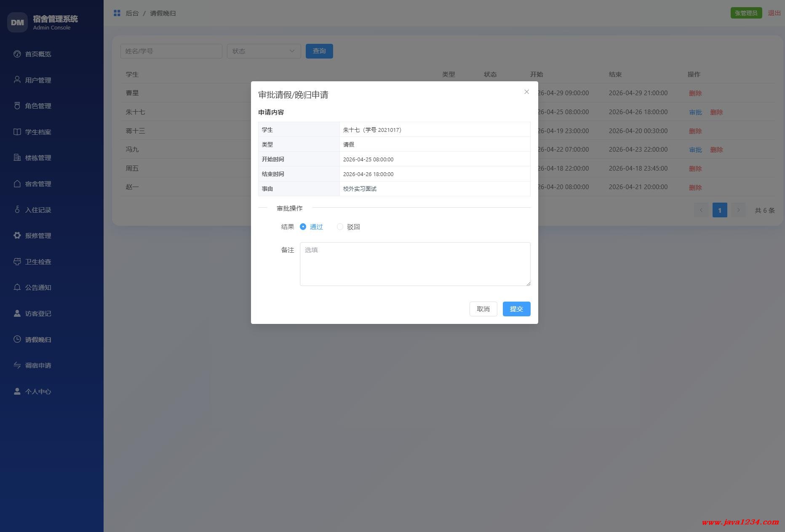Viewport: 785px width, 532px height.
Task: Click into the 备注 textarea
Action: click(415, 264)
